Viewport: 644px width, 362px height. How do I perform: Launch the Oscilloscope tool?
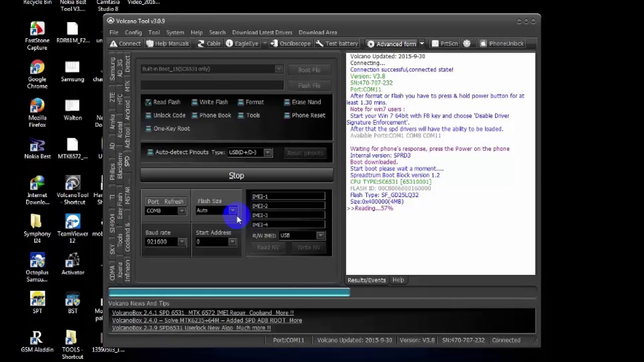[290, 44]
